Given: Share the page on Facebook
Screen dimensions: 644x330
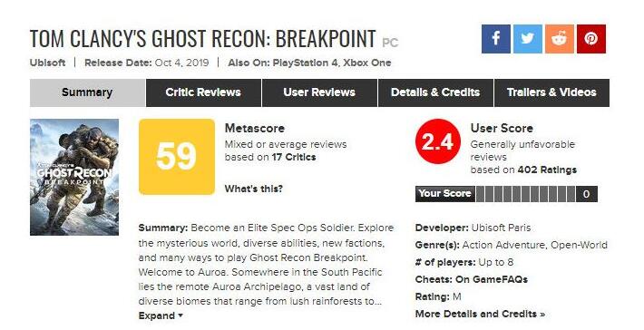Looking at the screenshot, I should click(x=496, y=39).
